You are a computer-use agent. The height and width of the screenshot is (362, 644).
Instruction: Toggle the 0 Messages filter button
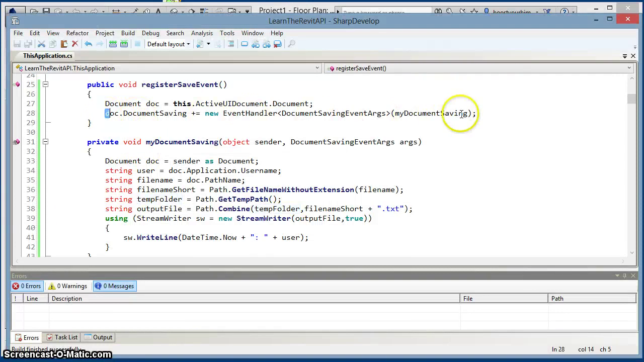coord(114,286)
